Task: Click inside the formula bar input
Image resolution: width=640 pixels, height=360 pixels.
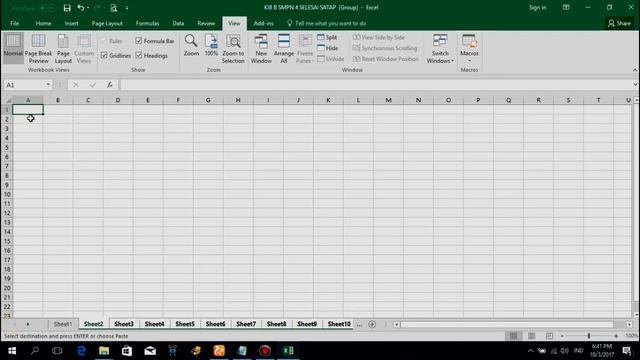Action: coord(376,85)
